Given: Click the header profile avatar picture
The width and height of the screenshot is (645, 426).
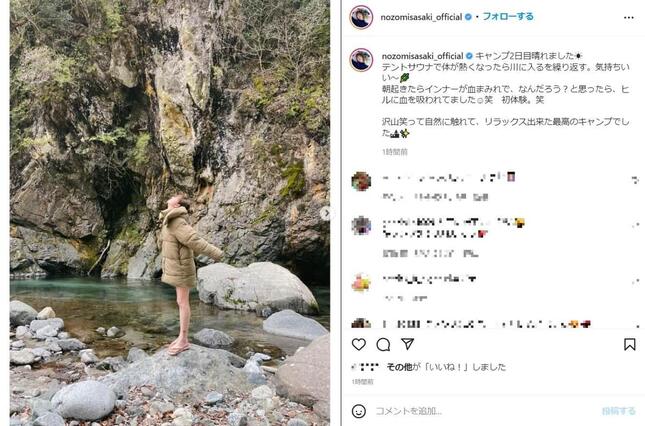Looking at the screenshot, I should coord(361,17).
